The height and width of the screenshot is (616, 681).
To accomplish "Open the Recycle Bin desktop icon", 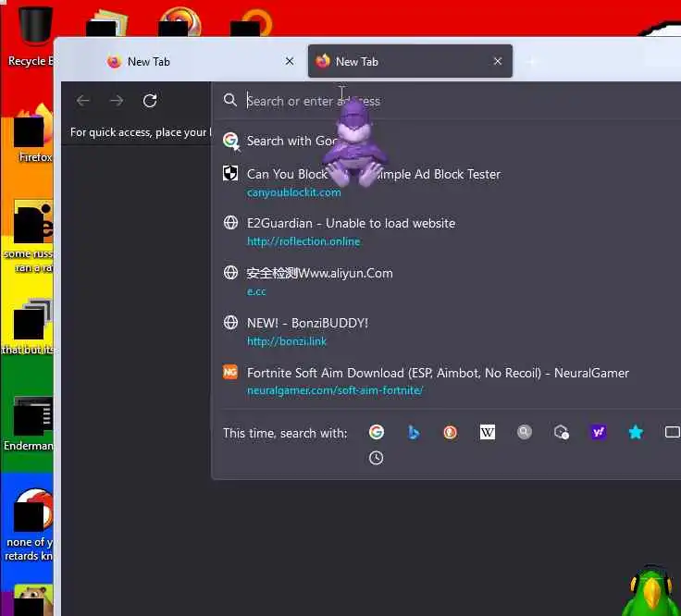I will (x=31, y=35).
